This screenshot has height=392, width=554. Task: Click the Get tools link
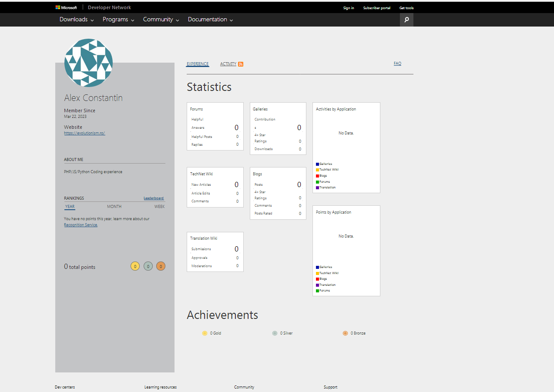pyautogui.click(x=406, y=8)
